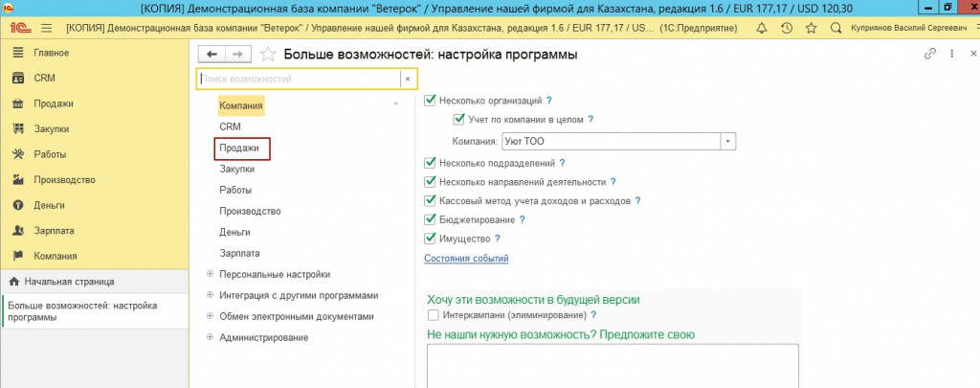Open the Компания dropdown list
The image size is (980, 388).
728,141
